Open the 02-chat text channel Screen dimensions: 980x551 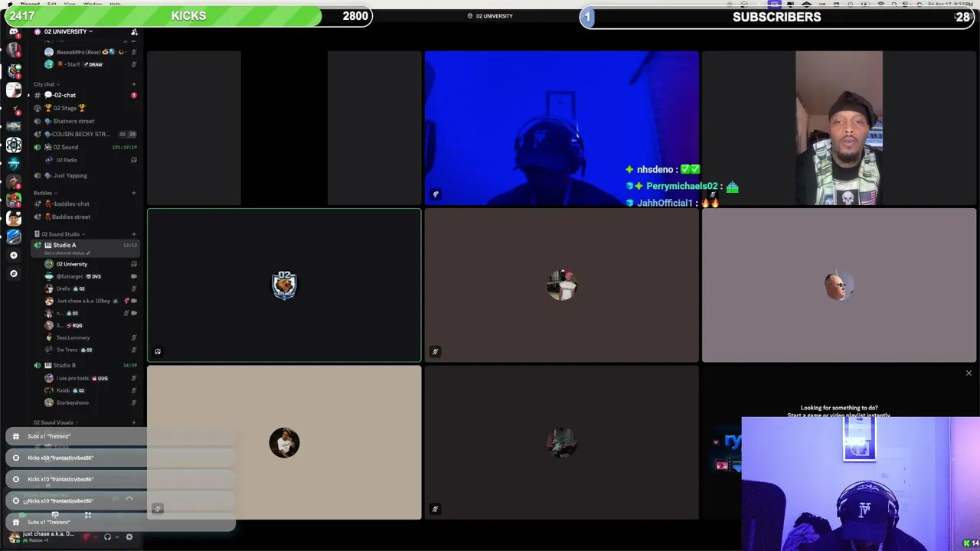point(84,95)
